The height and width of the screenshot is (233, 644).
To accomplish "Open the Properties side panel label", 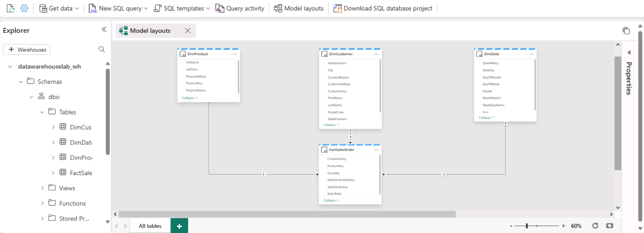I will click(629, 78).
